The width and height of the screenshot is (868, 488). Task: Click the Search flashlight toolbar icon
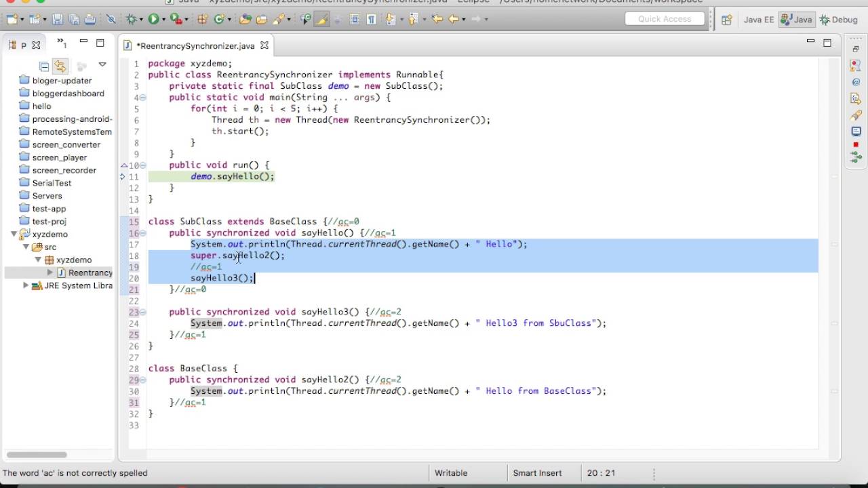277,20
